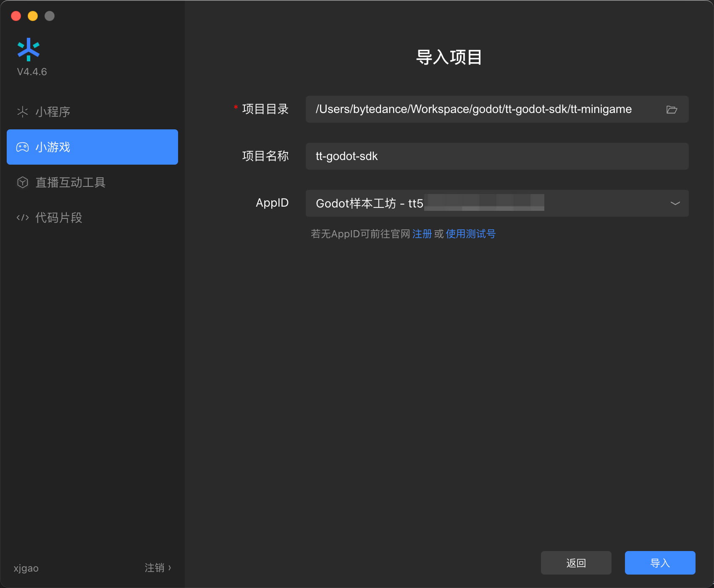
Task: Open folder browser for 项目目录
Action: [x=672, y=110]
